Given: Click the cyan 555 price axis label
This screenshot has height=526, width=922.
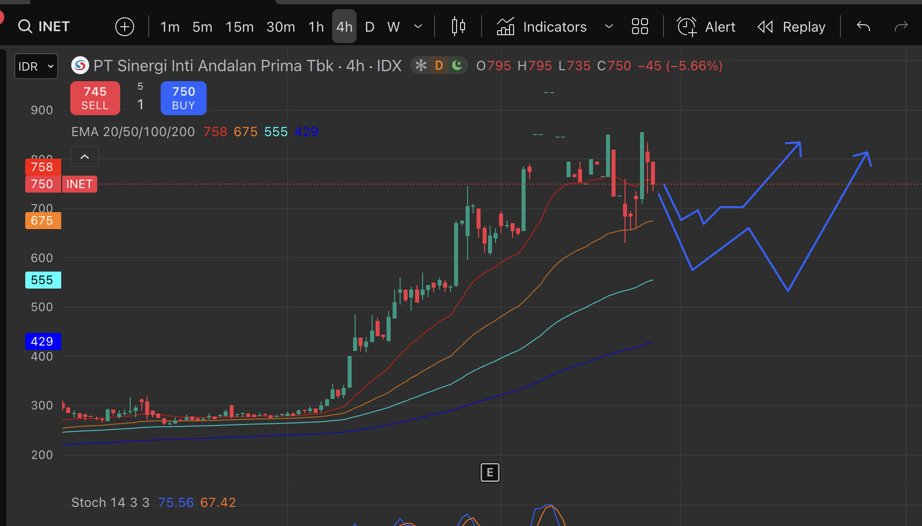Looking at the screenshot, I should click(x=42, y=280).
